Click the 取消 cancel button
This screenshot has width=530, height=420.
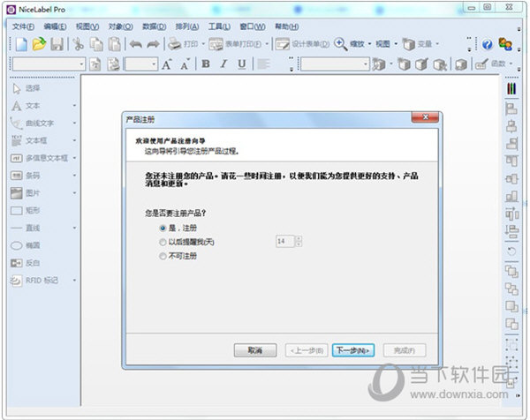[x=255, y=350]
